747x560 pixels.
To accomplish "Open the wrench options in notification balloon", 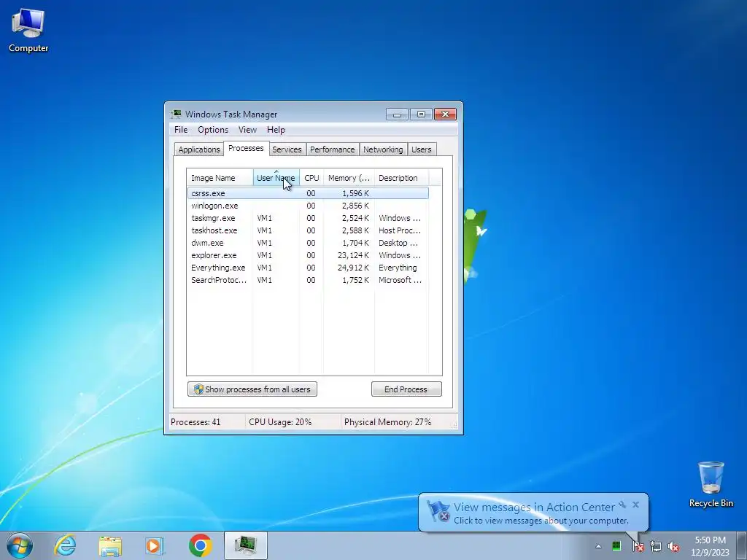I will 622,505.
